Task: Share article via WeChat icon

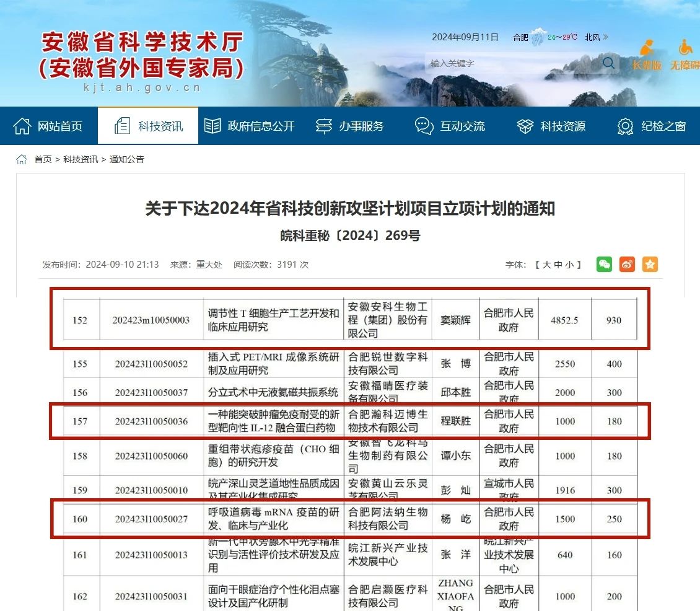Action: (604, 265)
